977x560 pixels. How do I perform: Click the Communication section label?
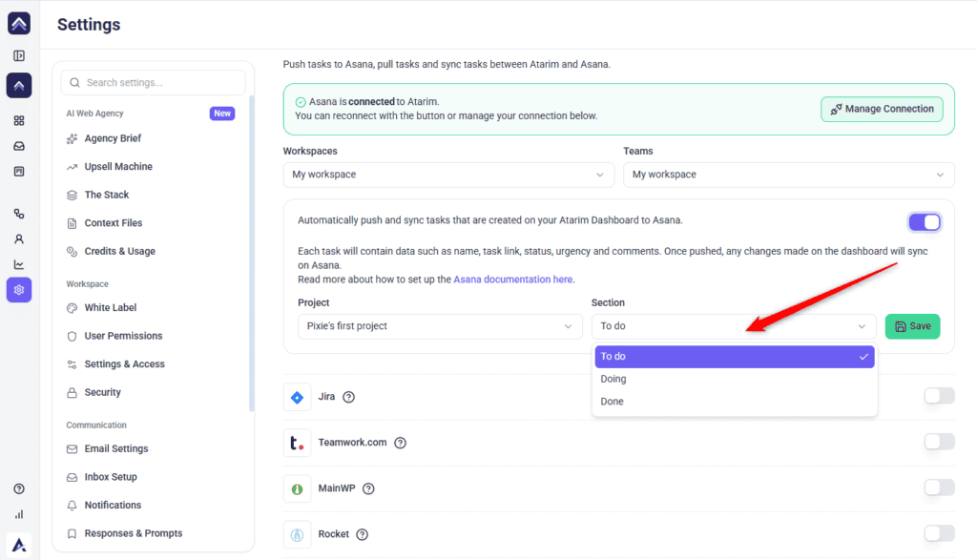click(x=96, y=425)
